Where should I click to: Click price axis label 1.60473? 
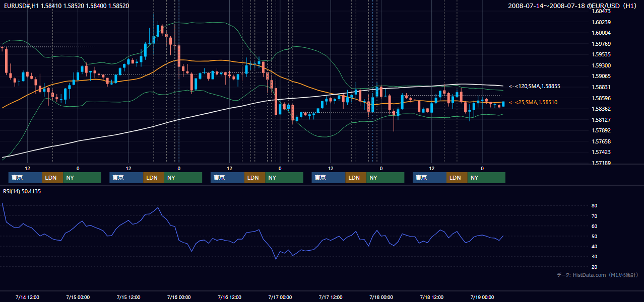[601, 11]
